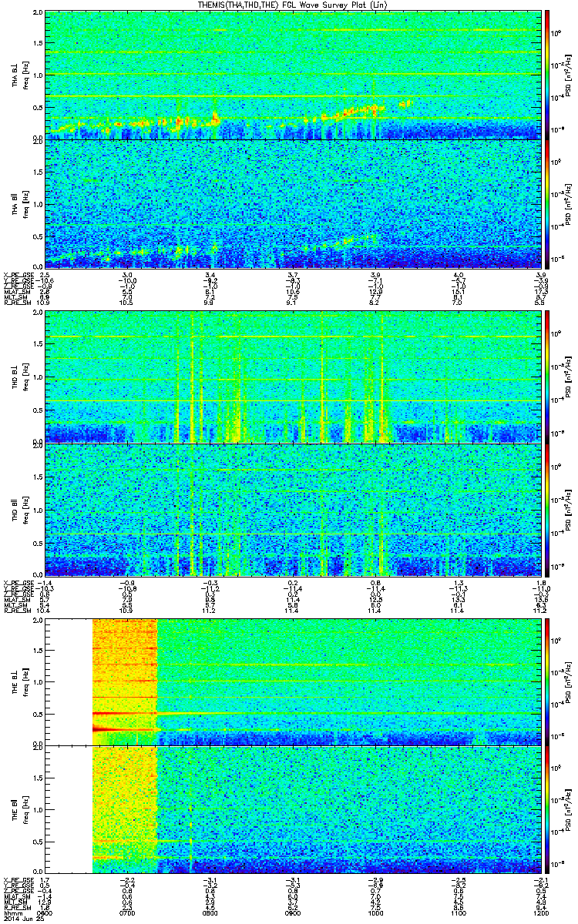
Task: Click the X_RE_GSE row label under the THE panels
Action: click(x=18, y=880)
